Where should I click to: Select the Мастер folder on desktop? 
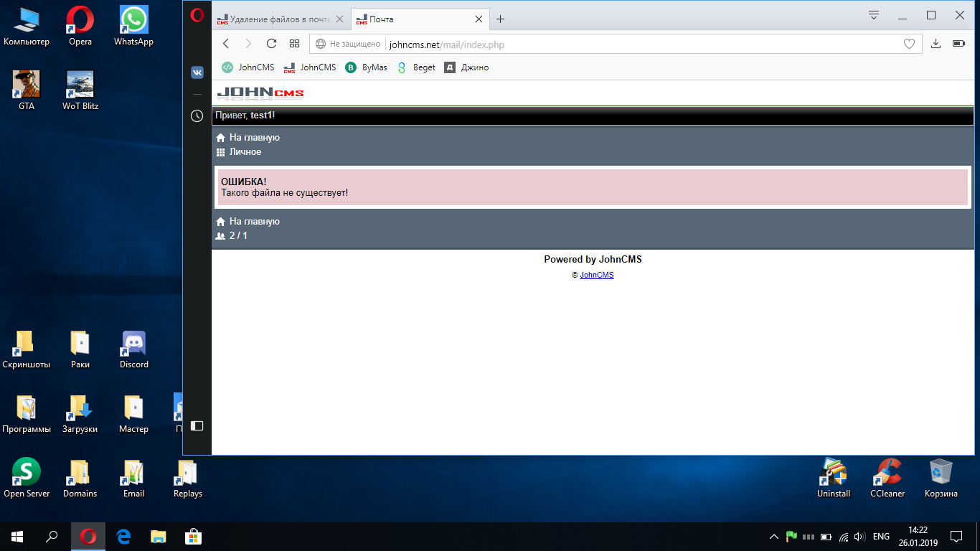click(x=134, y=414)
